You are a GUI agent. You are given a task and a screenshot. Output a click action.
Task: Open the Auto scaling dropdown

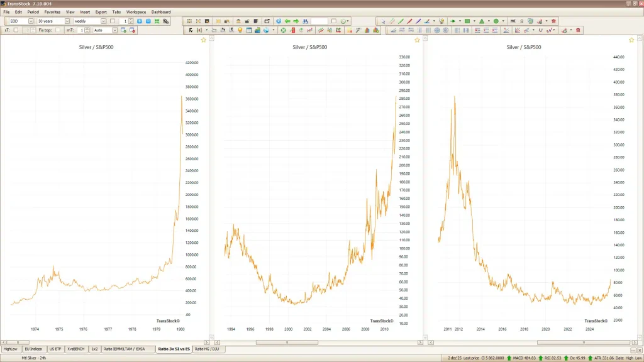pyautogui.click(x=116, y=30)
